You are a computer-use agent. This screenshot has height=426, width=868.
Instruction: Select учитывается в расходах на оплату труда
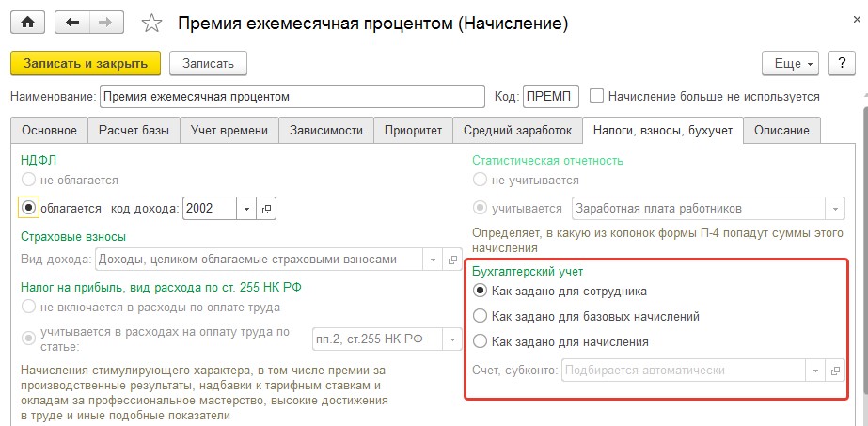(x=28, y=338)
